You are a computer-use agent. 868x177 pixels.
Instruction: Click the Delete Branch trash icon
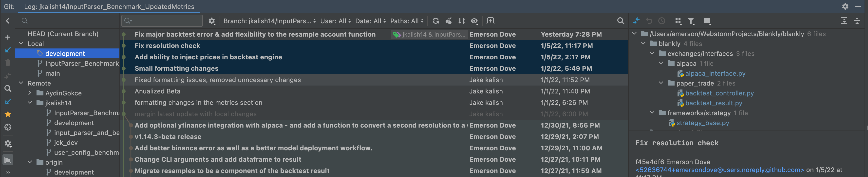point(8,63)
